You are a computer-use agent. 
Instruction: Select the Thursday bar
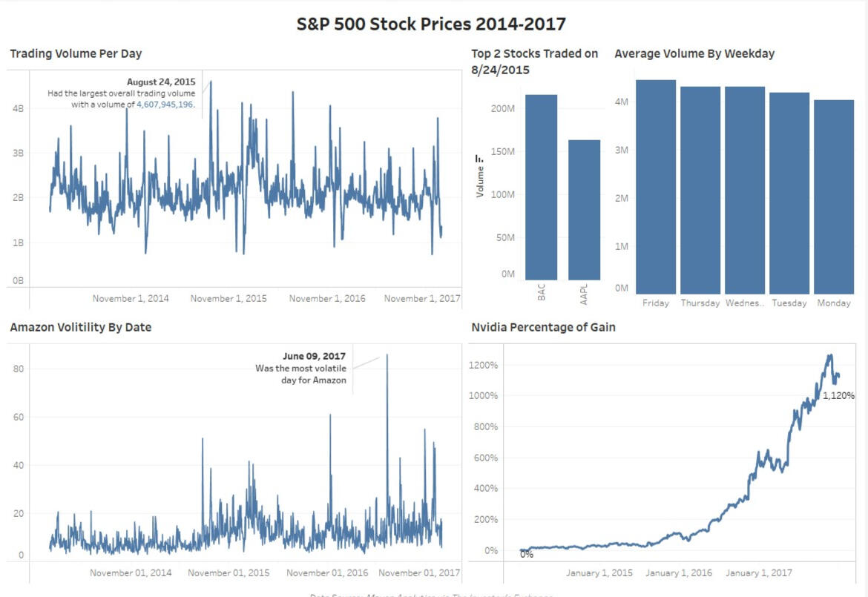pos(700,191)
